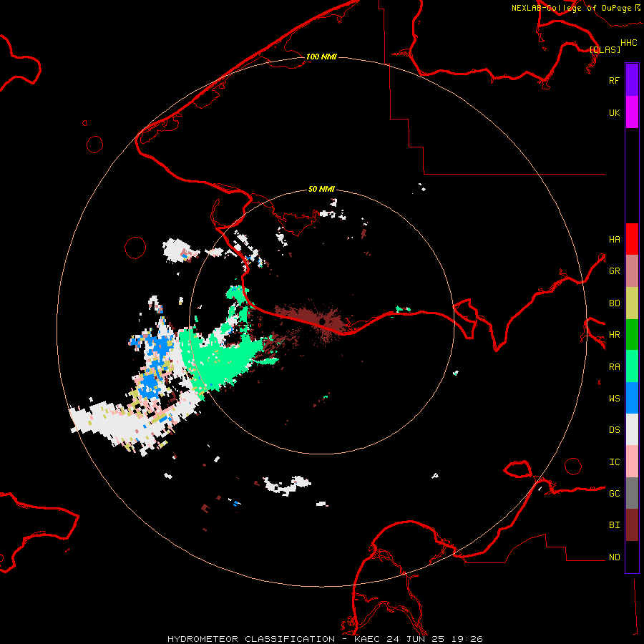Click the HR legend label
This screenshot has width=644, height=644.
(614, 335)
